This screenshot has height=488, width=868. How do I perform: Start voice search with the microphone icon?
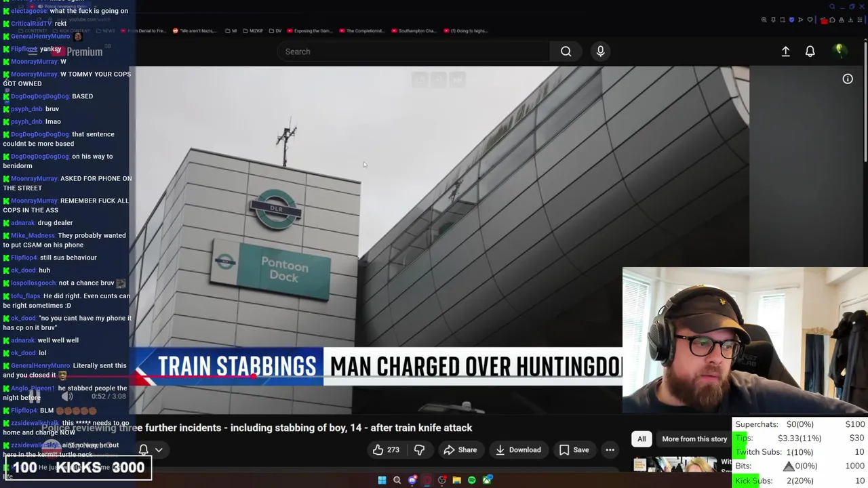(600, 52)
